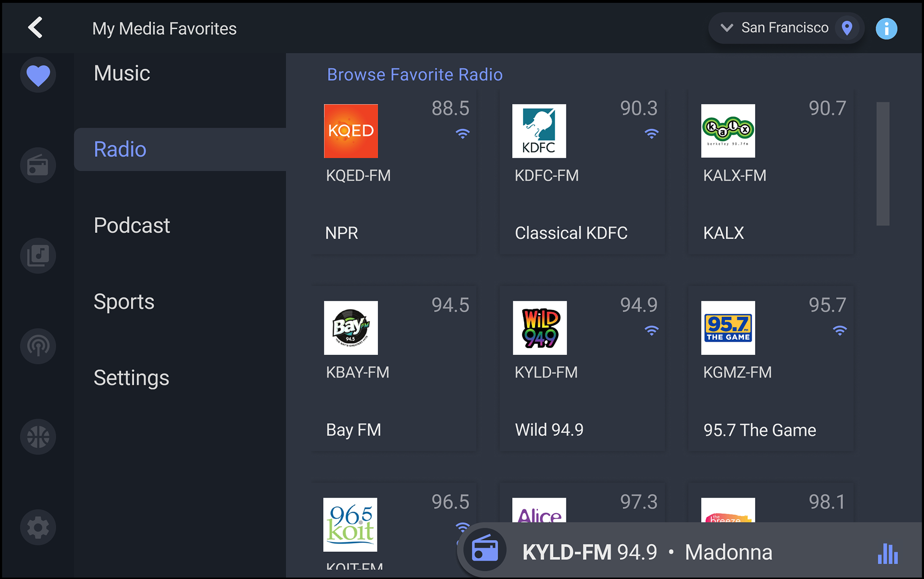Open the Sports category
Screen dimensions: 924x579
tap(124, 302)
